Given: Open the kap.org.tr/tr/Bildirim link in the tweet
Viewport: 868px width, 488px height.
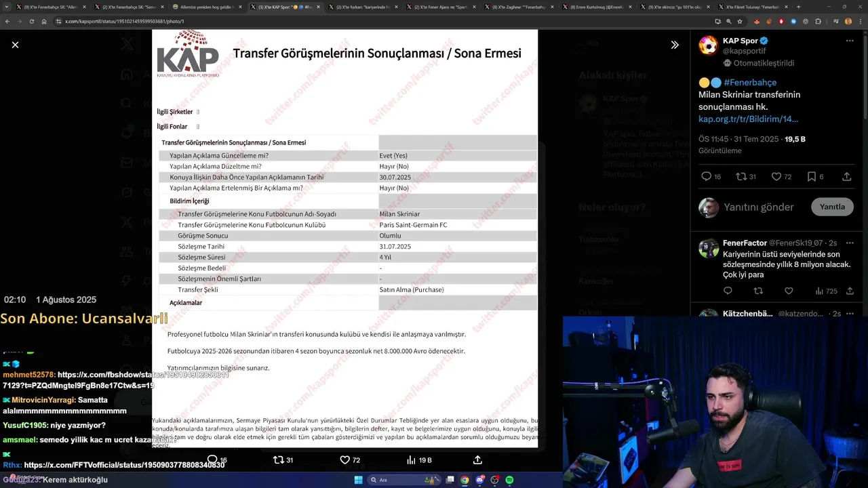Looking at the screenshot, I should pyautogui.click(x=748, y=119).
